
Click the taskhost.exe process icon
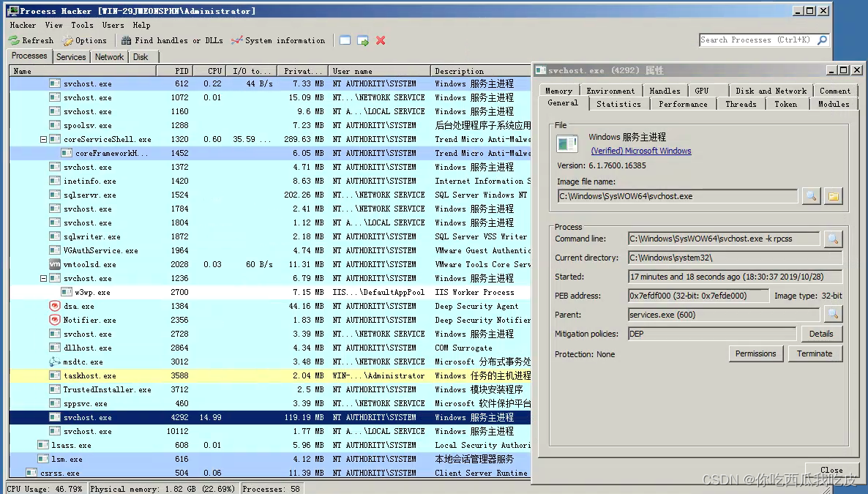pos(55,375)
